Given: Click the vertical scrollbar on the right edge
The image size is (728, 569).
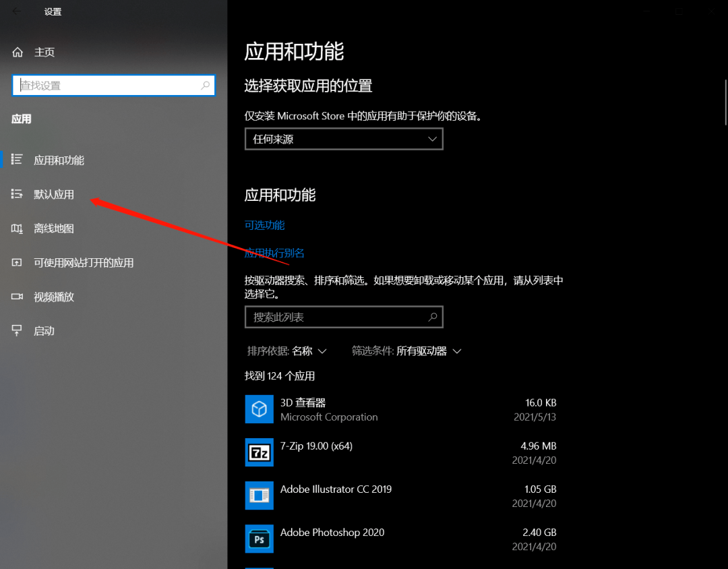Looking at the screenshot, I should click(x=726, y=102).
